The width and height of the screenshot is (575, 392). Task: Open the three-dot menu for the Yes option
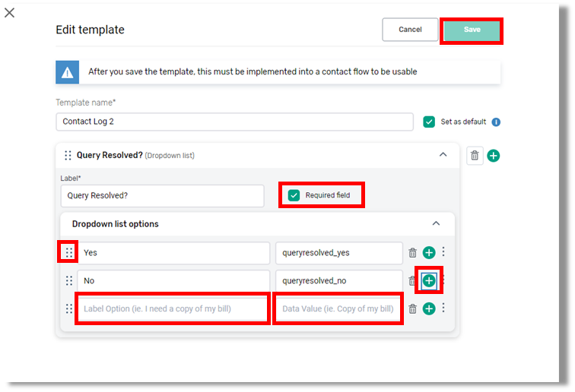[x=443, y=253]
